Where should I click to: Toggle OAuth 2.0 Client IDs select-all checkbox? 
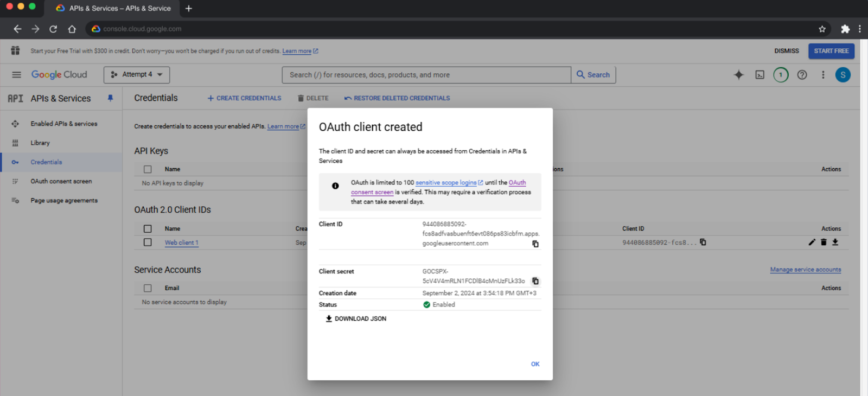point(148,229)
